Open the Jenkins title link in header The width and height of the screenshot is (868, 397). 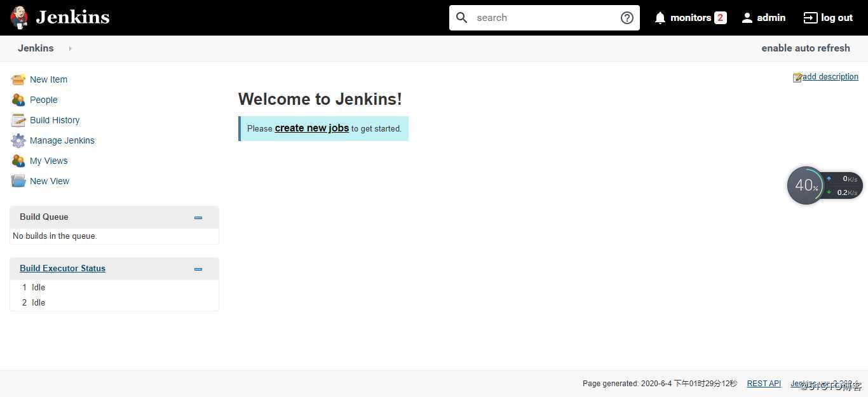(x=72, y=17)
